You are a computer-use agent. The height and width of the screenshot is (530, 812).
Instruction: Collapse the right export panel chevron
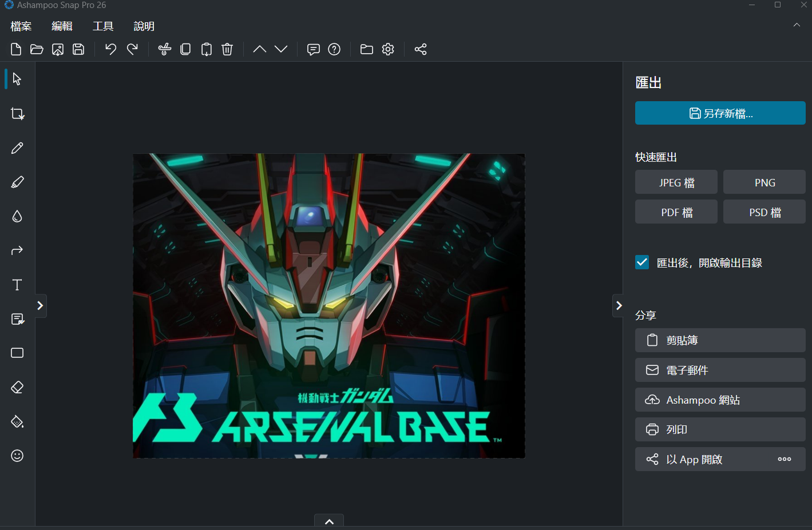click(x=619, y=306)
